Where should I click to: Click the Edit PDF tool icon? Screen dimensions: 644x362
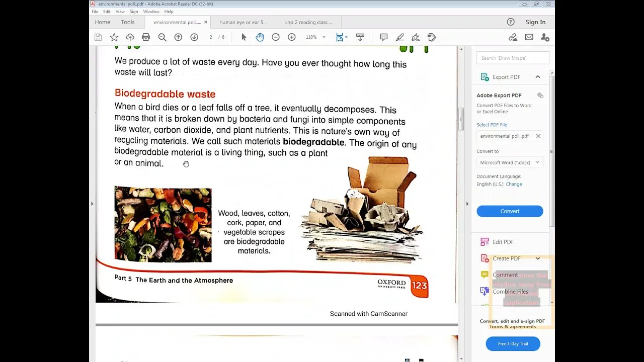point(485,242)
